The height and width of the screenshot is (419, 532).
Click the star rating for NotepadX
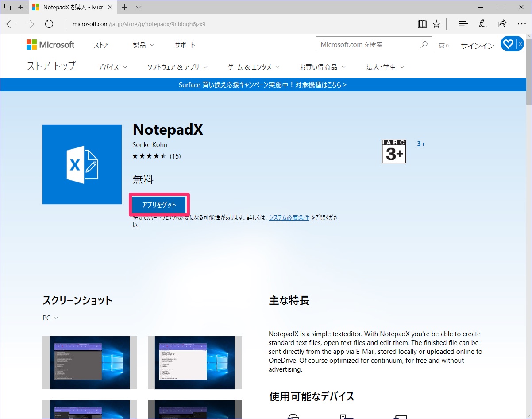(150, 156)
